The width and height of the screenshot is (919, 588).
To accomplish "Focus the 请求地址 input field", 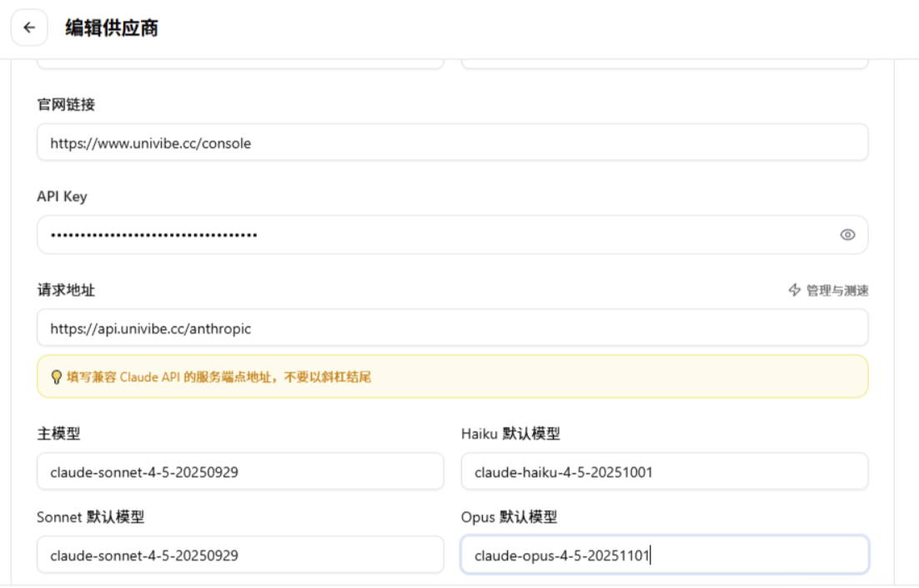I will [x=453, y=328].
